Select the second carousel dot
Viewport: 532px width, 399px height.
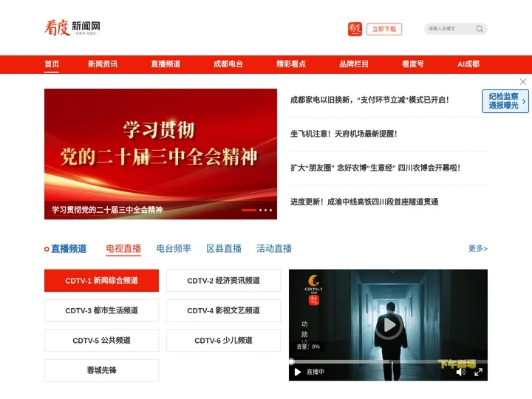point(261,211)
